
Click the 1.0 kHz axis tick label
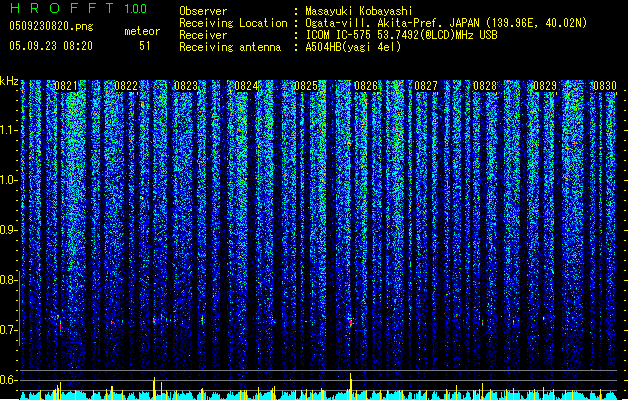(7, 180)
